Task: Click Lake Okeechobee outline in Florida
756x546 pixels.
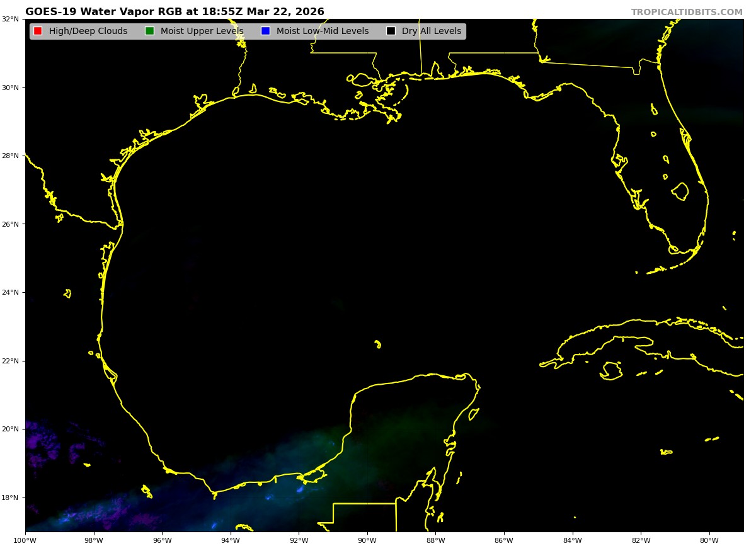Action: pyautogui.click(x=680, y=191)
